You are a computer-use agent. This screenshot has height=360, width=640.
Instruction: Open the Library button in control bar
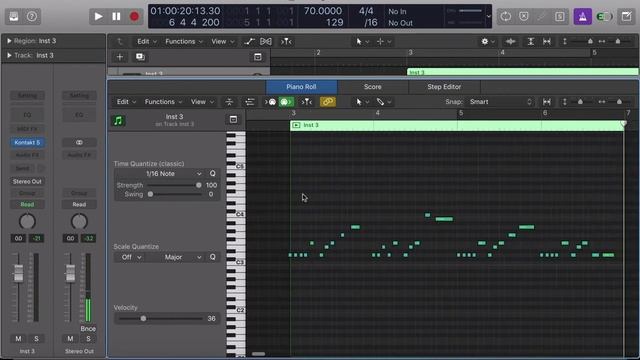(14, 16)
